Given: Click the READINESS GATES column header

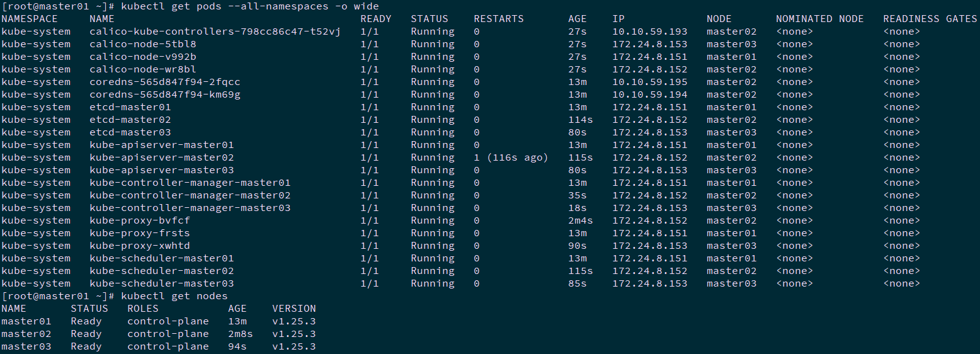Looking at the screenshot, I should coord(930,19).
